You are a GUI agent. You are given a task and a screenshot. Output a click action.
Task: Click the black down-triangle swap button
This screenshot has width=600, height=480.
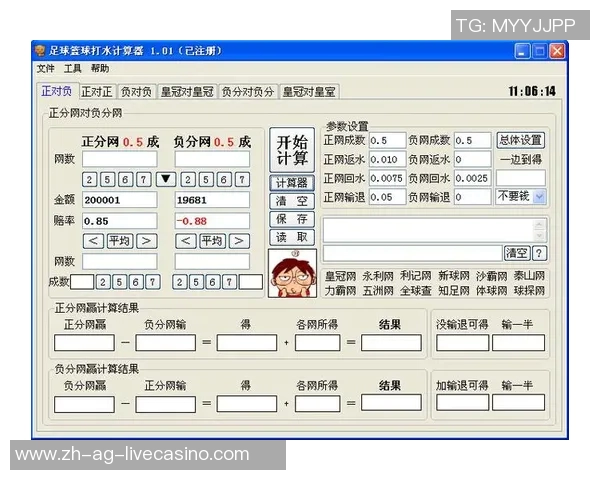[x=166, y=179]
